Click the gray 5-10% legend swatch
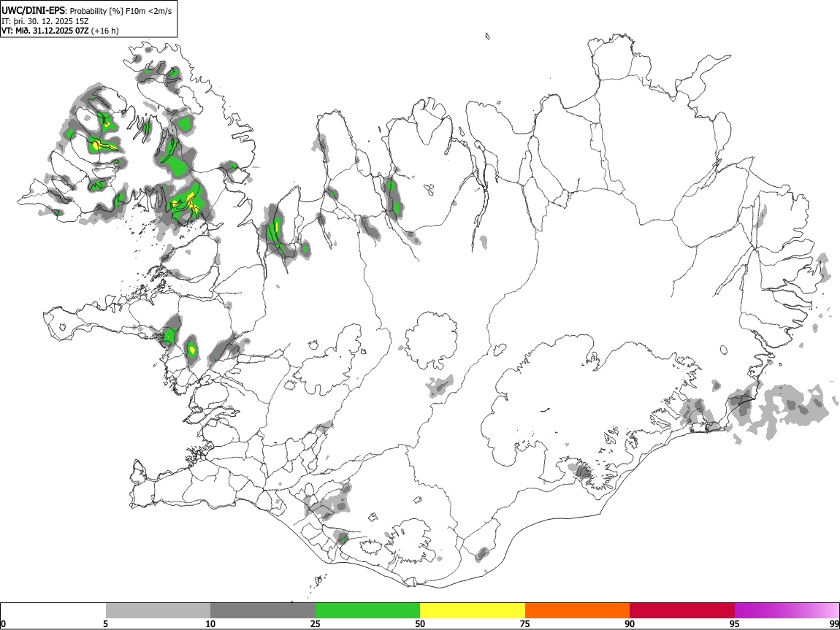Image resolution: width=840 pixels, height=630 pixels. (158, 611)
